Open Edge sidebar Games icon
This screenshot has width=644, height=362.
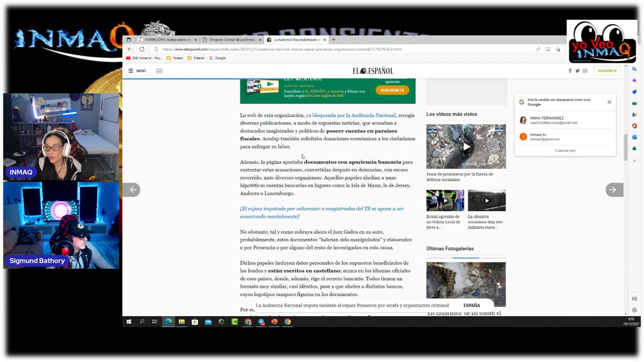pos(634,115)
